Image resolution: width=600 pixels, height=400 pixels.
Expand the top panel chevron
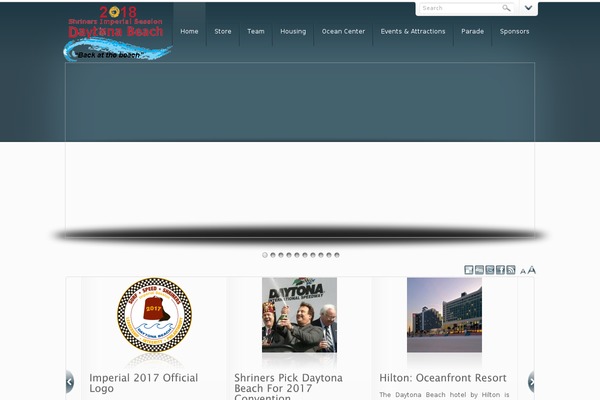coord(528,8)
